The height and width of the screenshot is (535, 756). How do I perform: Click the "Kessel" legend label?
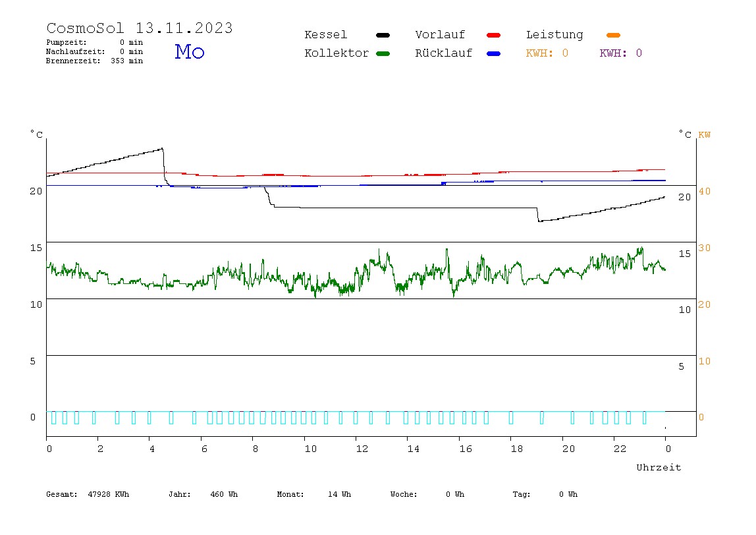[x=325, y=35]
